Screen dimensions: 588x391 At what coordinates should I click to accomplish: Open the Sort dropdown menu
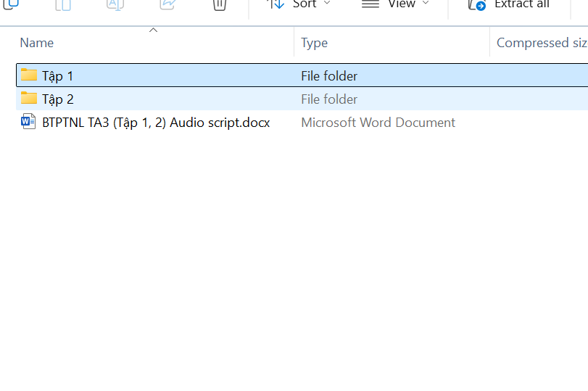tap(299, 4)
